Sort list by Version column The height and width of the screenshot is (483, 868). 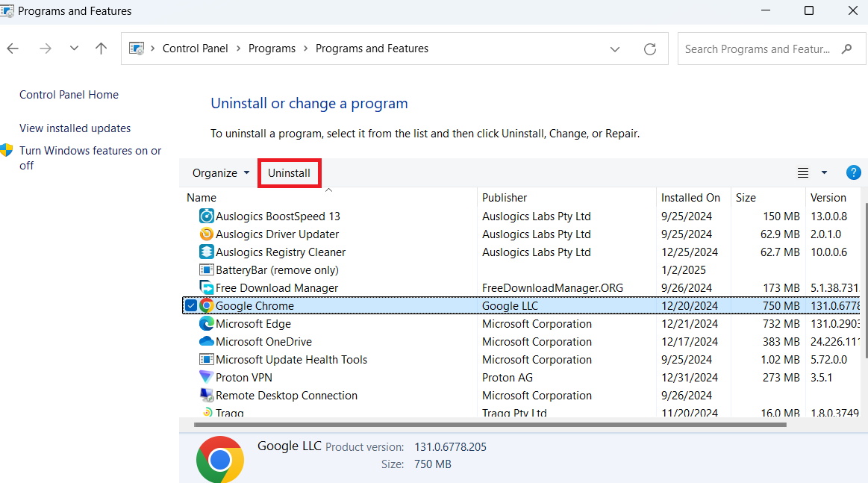(x=828, y=198)
